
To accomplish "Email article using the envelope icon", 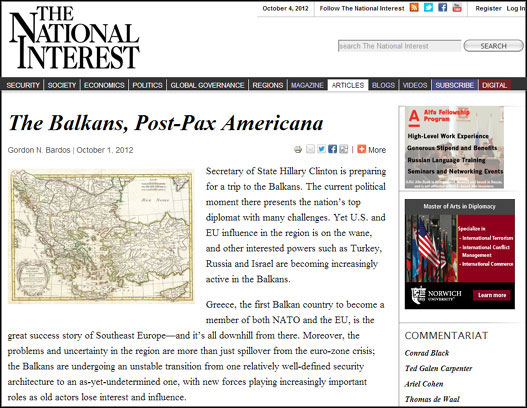I will tap(310, 149).
